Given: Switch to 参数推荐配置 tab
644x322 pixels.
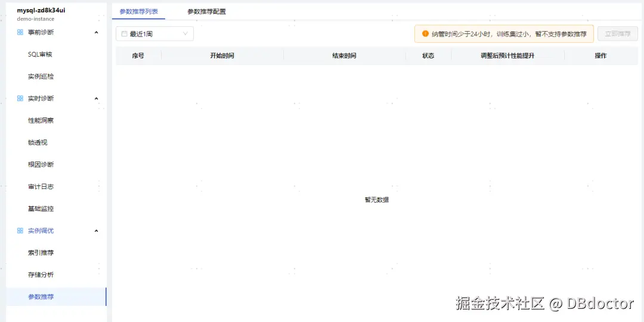Looking at the screenshot, I should click(x=206, y=11).
